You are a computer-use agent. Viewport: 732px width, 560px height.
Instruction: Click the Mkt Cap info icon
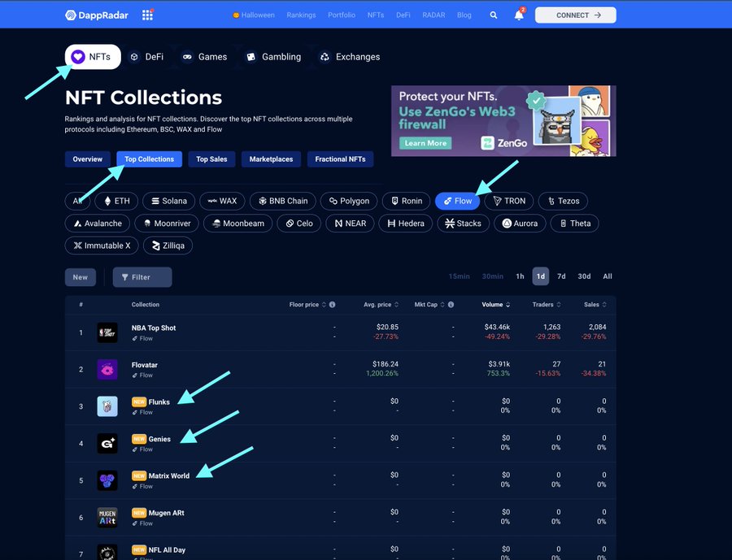(451, 304)
